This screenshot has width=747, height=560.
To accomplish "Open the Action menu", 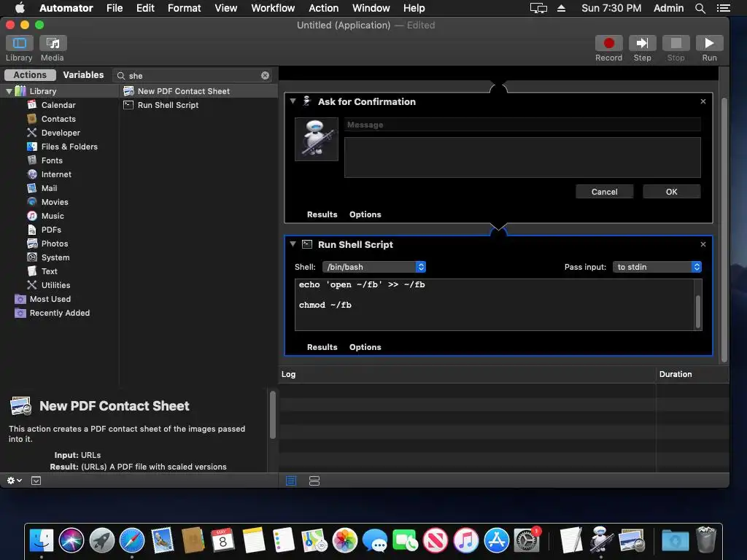I will [323, 8].
